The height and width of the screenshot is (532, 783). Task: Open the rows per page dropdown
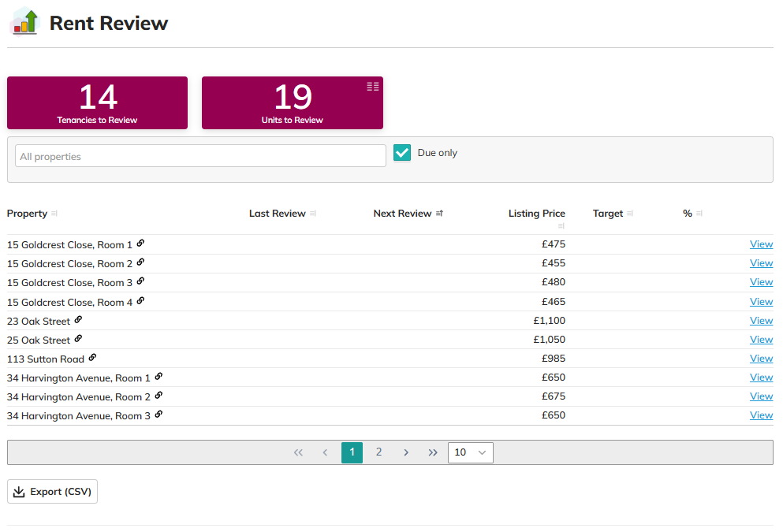(471, 452)
